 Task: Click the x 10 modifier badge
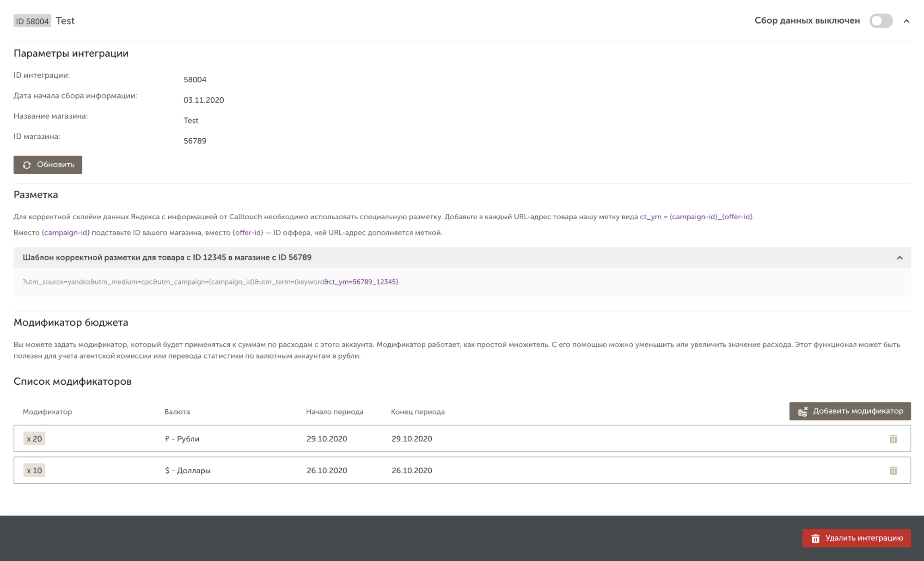[34, 470]
